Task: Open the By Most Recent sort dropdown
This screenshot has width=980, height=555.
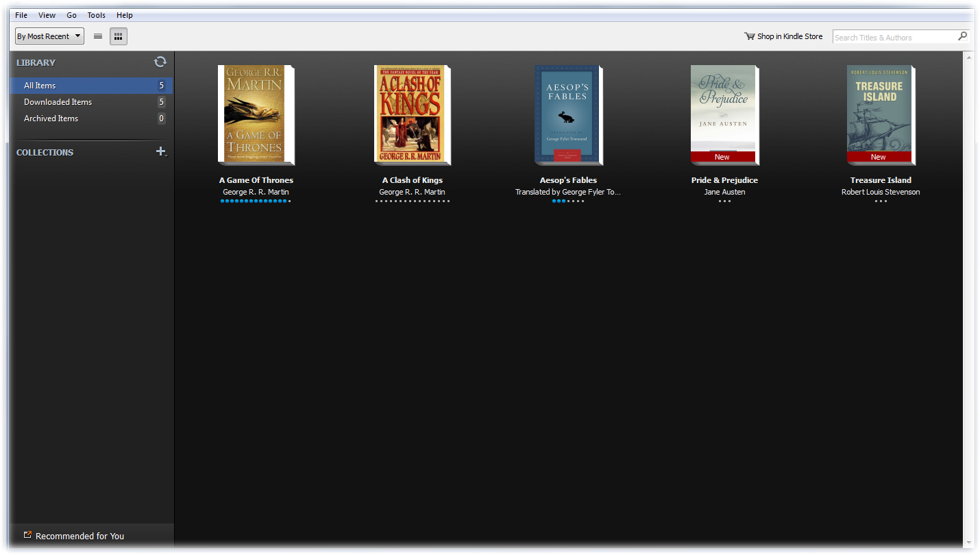Action: click(x=49, y=36)
